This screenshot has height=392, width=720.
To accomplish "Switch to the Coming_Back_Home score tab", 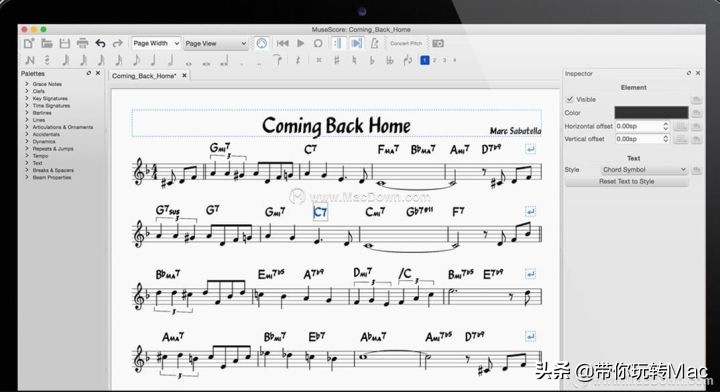I will (144, 76).
